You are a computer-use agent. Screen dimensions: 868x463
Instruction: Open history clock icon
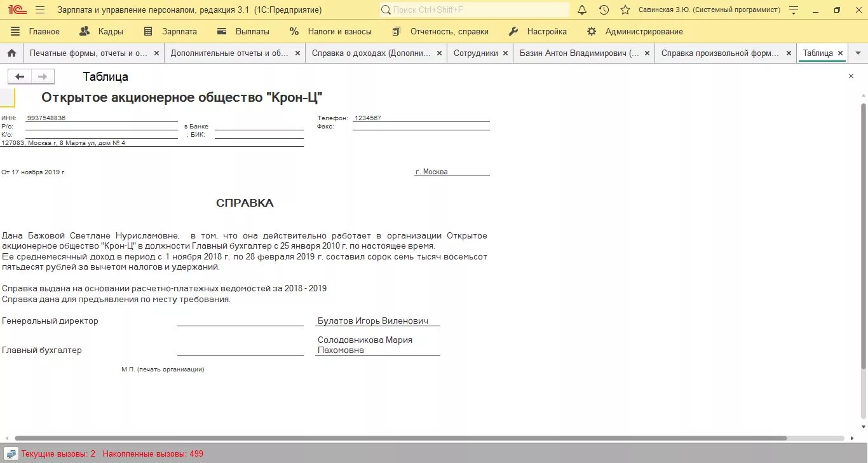(604, 10)
